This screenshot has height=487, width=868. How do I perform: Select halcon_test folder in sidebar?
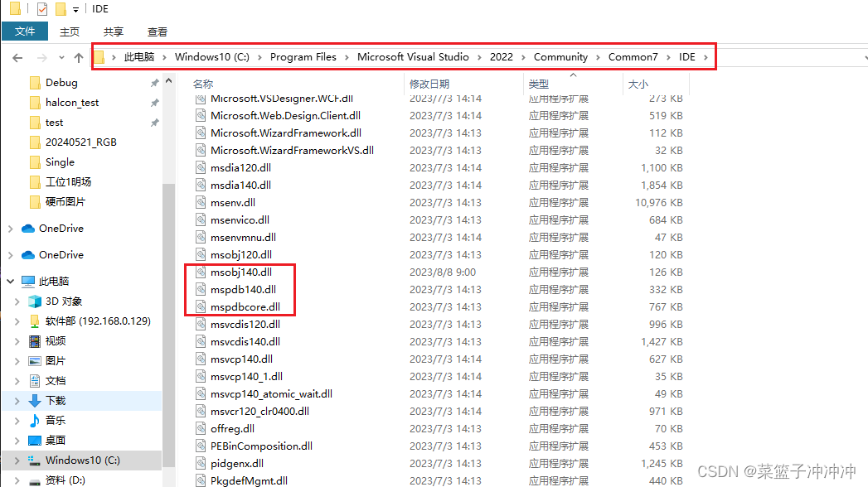[x=72, y=102]
